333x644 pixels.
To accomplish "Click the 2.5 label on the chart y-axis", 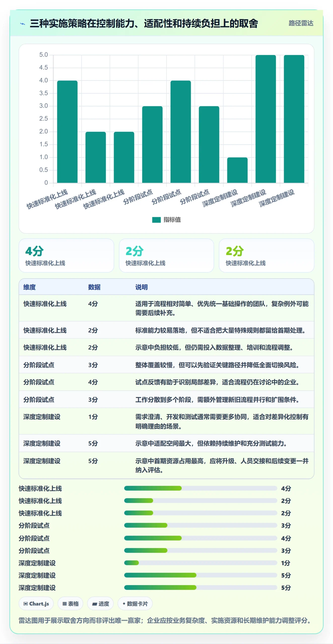I will coord(43,118).
